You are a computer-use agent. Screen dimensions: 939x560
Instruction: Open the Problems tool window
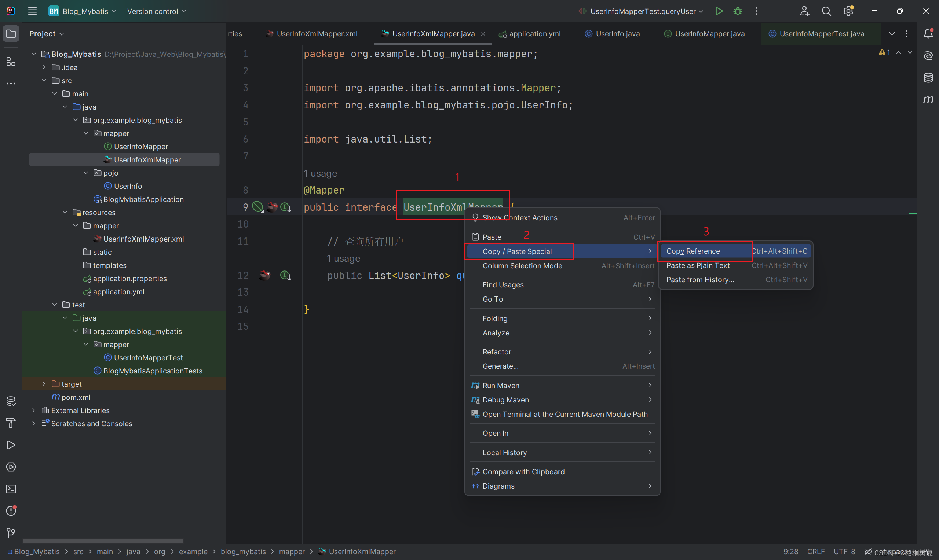[11, 511]
